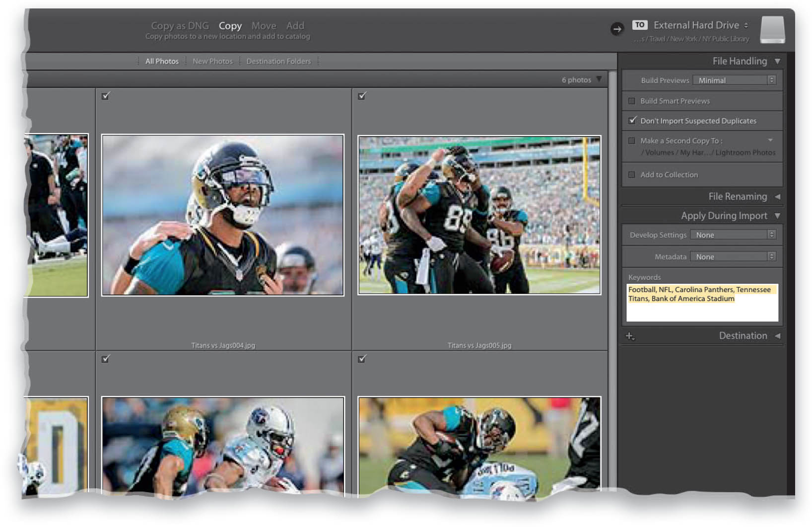
Task: Select Add import method
Action: click(x=295, y=25)
